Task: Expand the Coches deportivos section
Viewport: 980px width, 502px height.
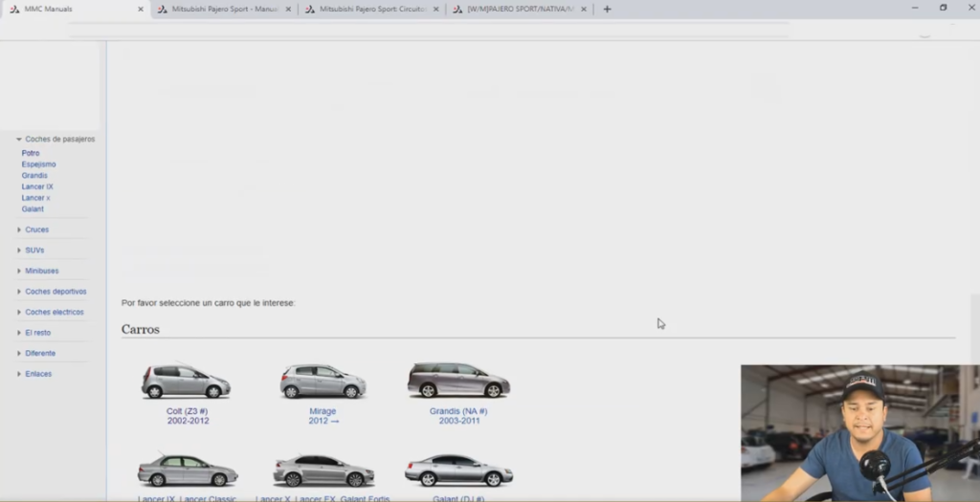Action: (x=19, y=292)
